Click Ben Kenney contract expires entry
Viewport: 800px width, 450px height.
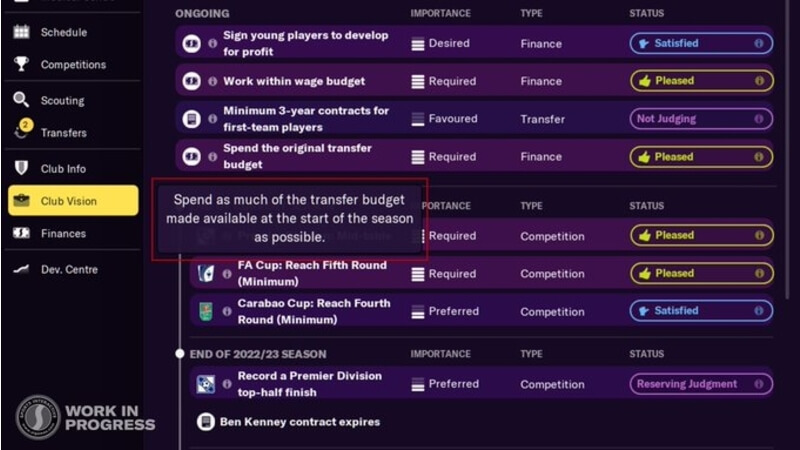pos(299,422)
